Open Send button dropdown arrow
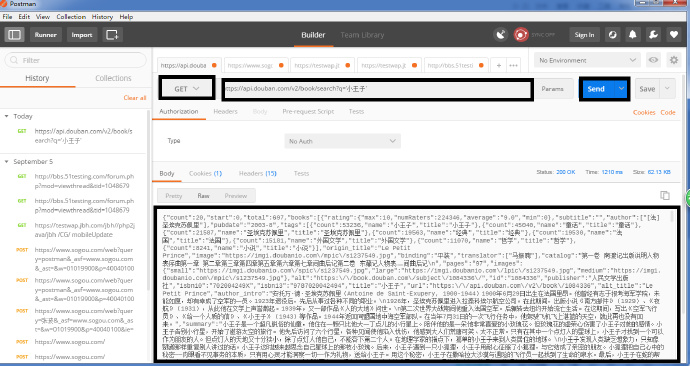 click(621, 89)
